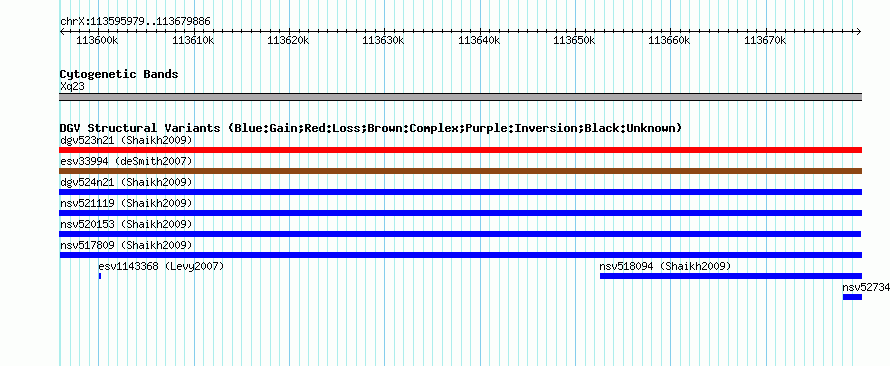The height and width of the screenshot is (366, 890).
Task: Select the Cytogenetic Bands track title
Action: pos(119,74)
